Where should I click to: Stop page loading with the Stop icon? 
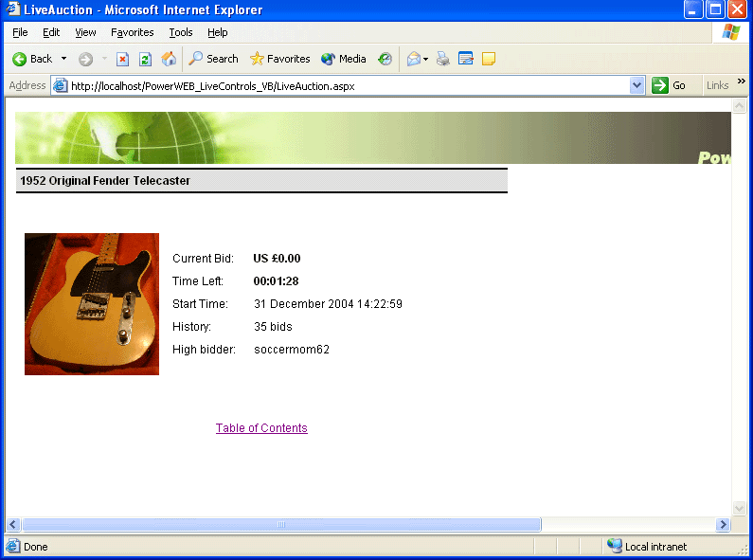[x=122, y=59]
